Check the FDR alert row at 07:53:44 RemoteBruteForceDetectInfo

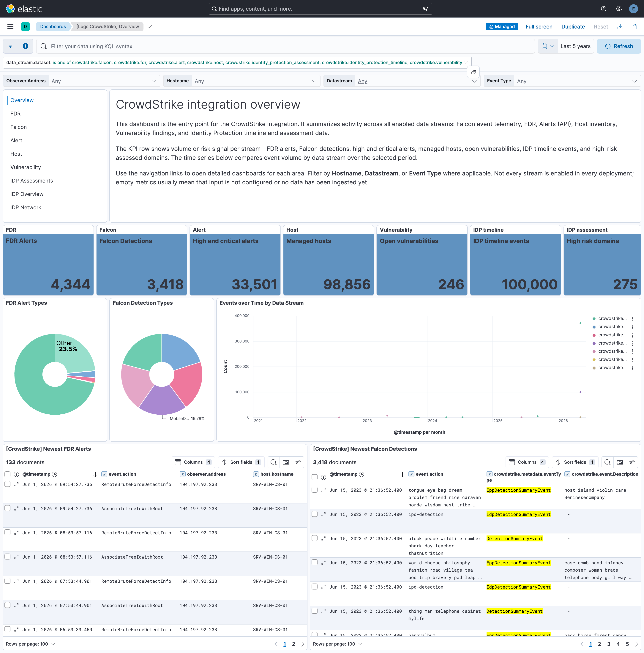(x=7, y=581)
